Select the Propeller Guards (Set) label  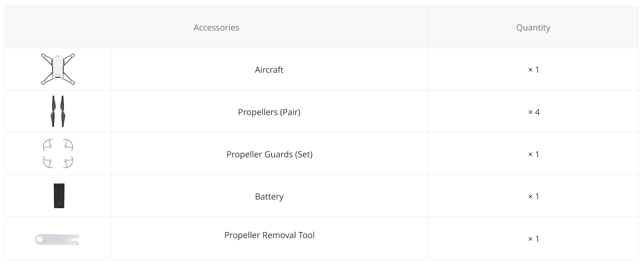(269, 154)
